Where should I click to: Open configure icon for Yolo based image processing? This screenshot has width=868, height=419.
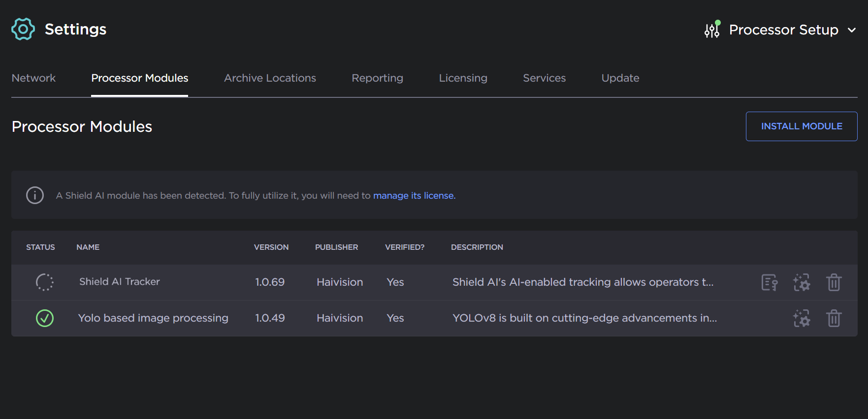(802, 318)
